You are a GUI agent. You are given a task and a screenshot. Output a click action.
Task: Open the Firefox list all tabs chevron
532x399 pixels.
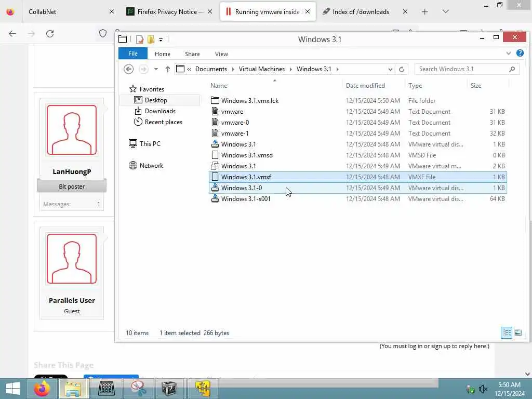[445, 12]
